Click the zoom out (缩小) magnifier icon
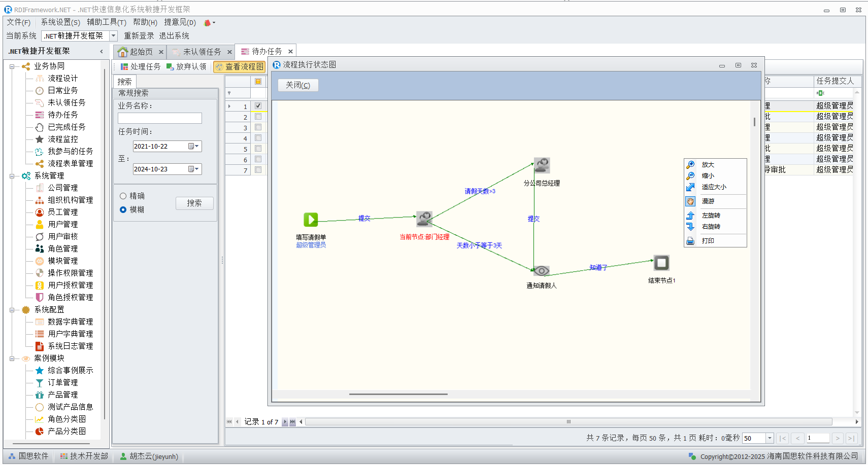 tap(690, 176)
